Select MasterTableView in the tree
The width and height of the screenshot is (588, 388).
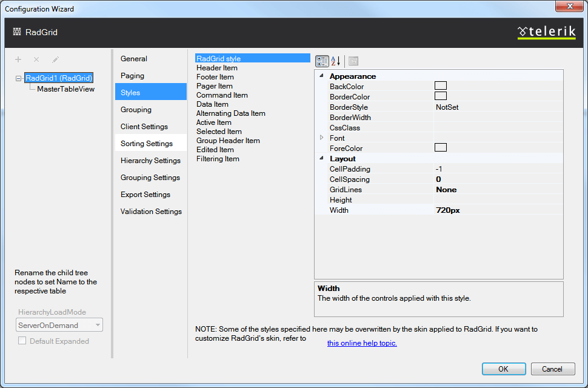tap(65, 89)
